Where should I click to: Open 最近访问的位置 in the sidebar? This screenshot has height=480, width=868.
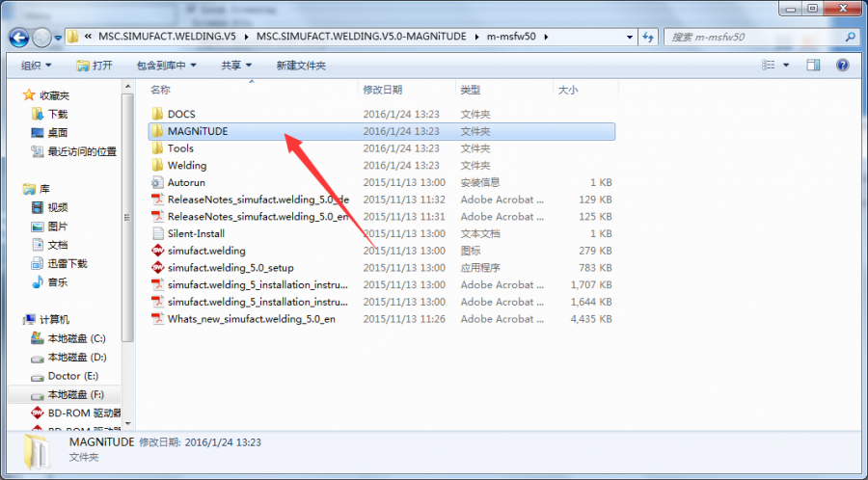pyautogui.click(x=82, y=151)
